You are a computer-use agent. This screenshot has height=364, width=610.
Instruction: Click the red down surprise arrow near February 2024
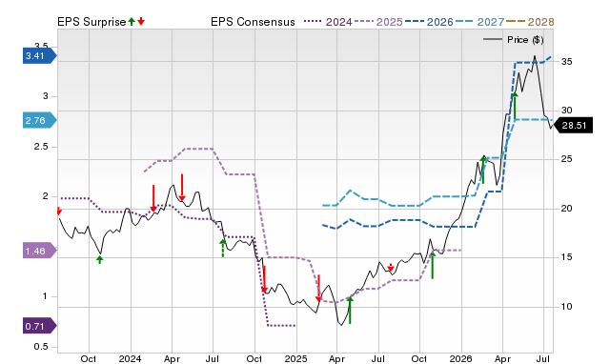tap(153, 198)
